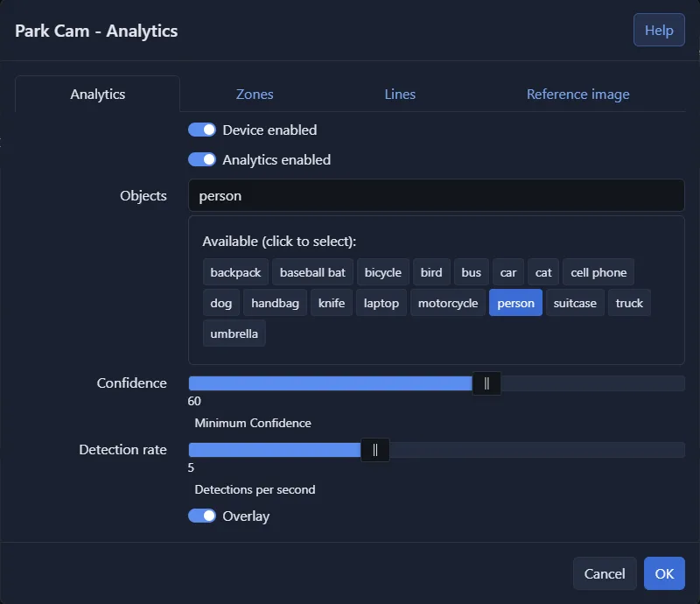700x604 pixels.
Task: Deselect the highlighted person chip
Action: point(515,303)
